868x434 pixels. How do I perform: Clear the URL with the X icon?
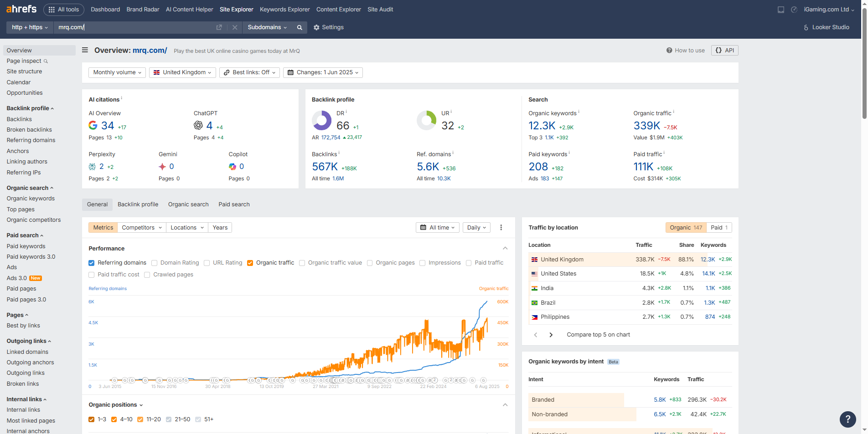pyautogui.click(x=235, y=27)
